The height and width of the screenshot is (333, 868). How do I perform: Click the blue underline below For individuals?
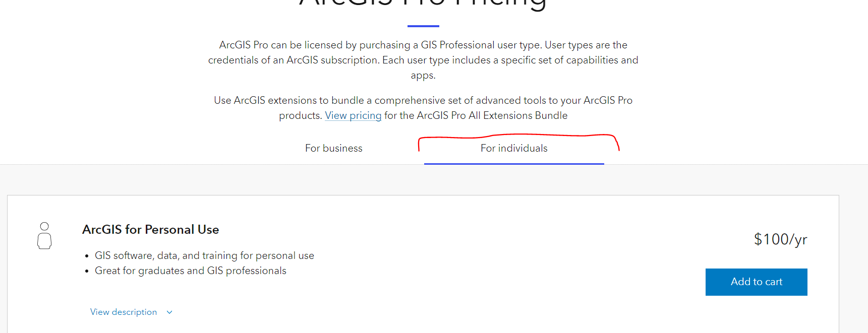click(x=513, y=164)
